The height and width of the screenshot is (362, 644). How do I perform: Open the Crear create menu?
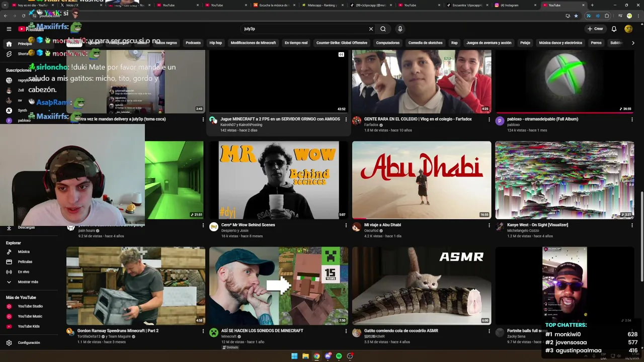point(595,29)
